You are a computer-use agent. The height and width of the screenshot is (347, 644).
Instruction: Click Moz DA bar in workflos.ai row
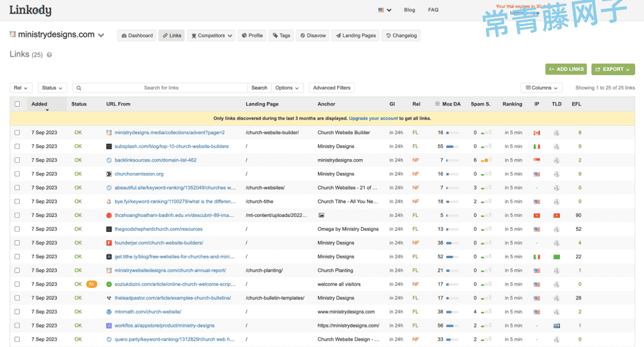[x=452, y=326]
